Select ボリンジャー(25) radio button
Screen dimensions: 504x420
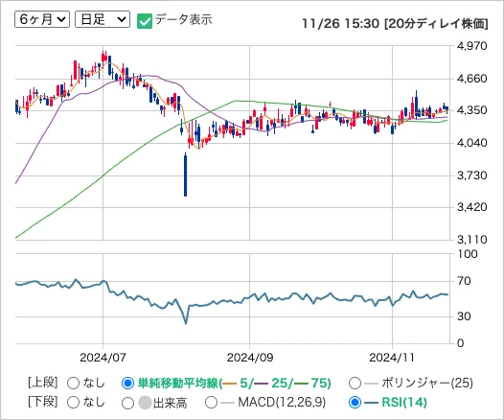click(x=355, y=383)
